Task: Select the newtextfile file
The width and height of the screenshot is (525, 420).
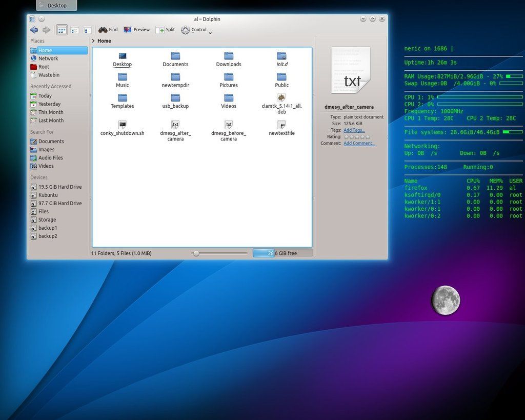Action: click(282, 128)
